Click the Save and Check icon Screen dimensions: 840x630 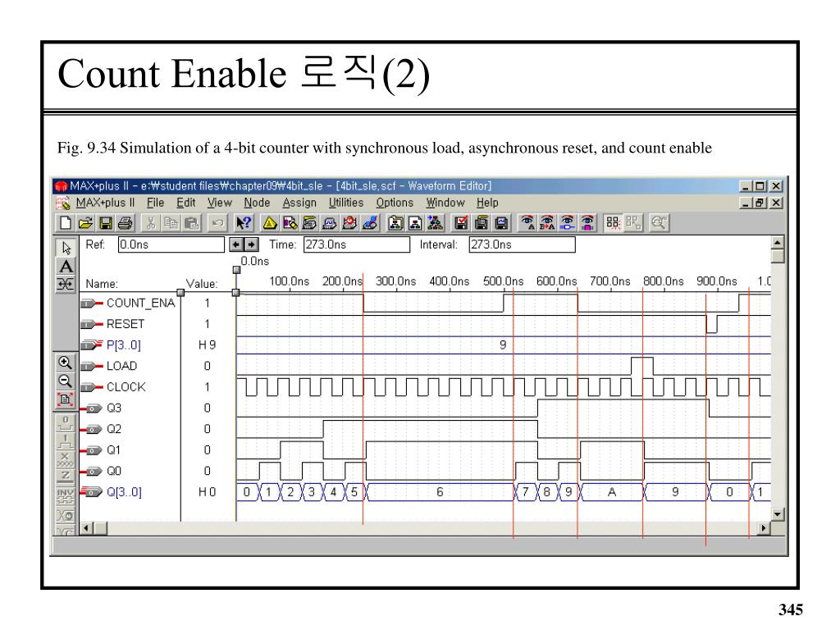point(461,223)
